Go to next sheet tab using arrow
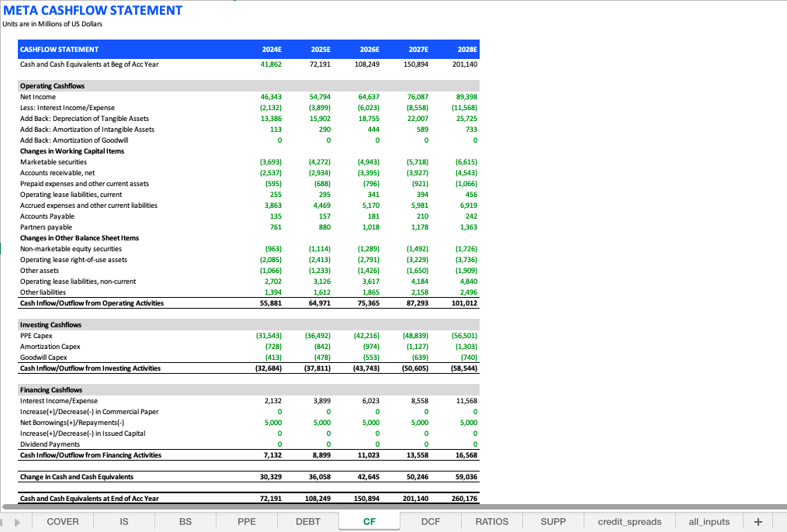The height and width of the screenshot is (532, 787). pyautogui.click(x=17, y=522)
